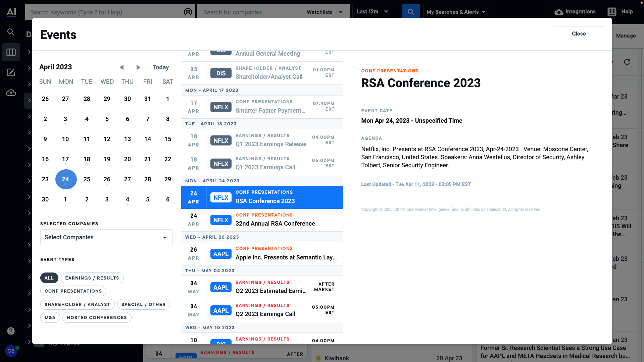Select April 18 in the calendar

(87, 159)
